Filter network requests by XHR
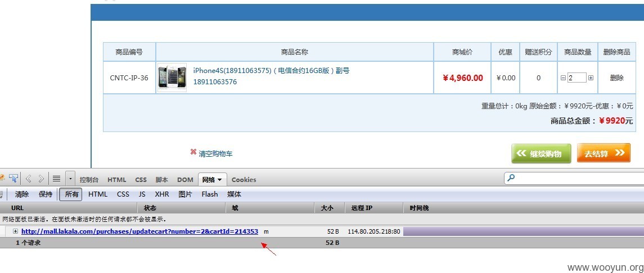This screenshot has width=644, height=273. tap(162, 194)
